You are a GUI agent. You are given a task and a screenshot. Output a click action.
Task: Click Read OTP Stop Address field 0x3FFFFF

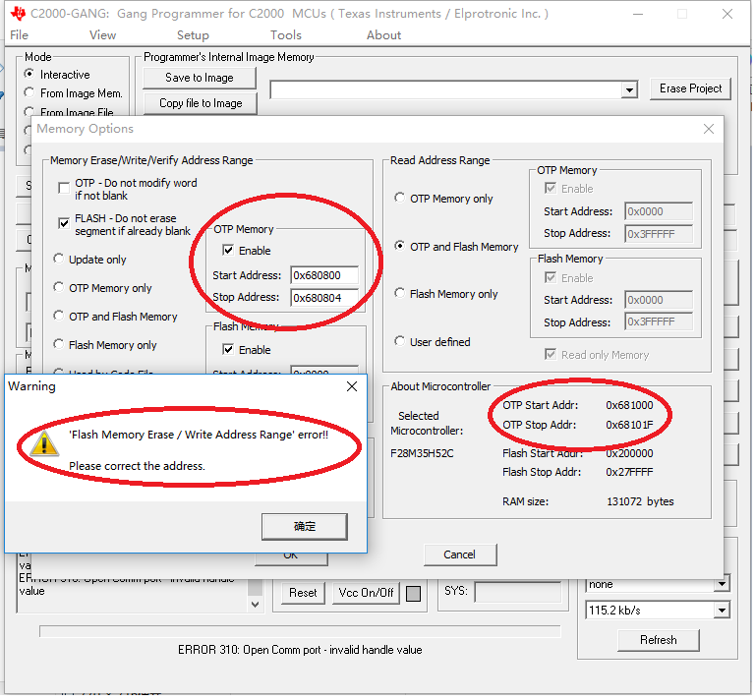(x=659, y=234)
